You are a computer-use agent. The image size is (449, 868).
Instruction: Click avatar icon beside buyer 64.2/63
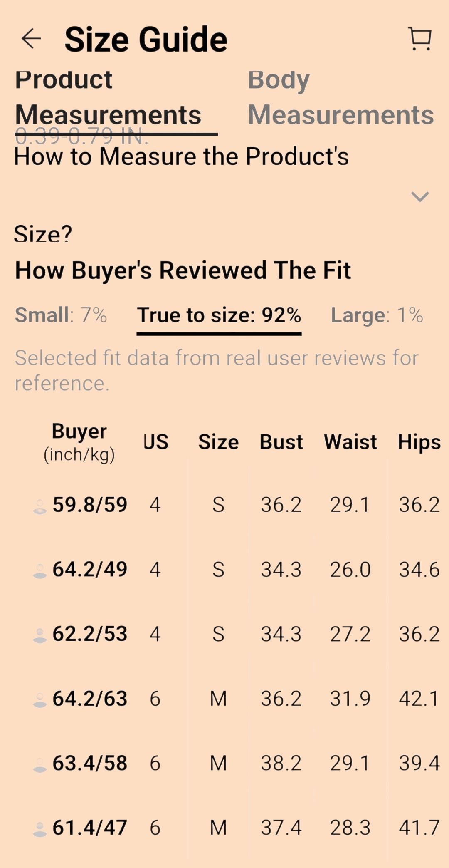click(x=40, y=700)
